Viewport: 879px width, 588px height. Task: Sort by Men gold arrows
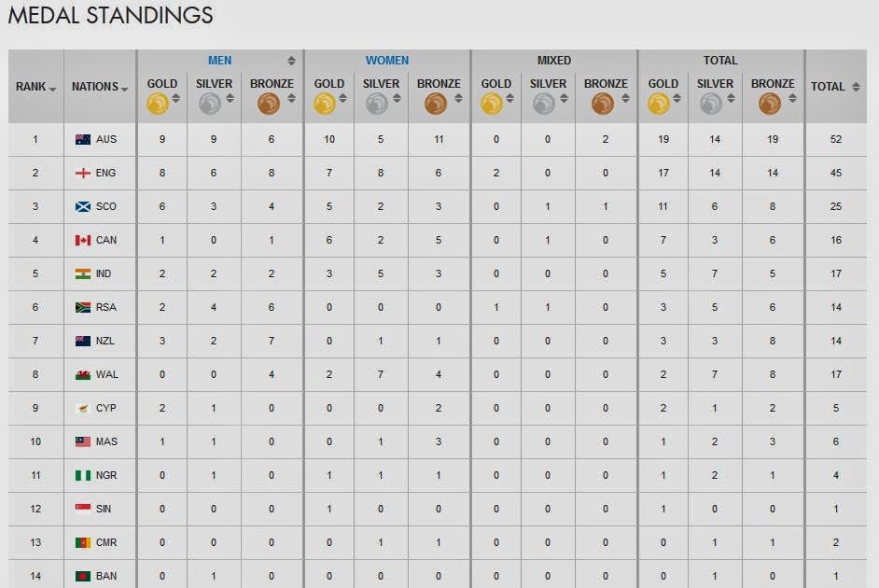point(175,99)
